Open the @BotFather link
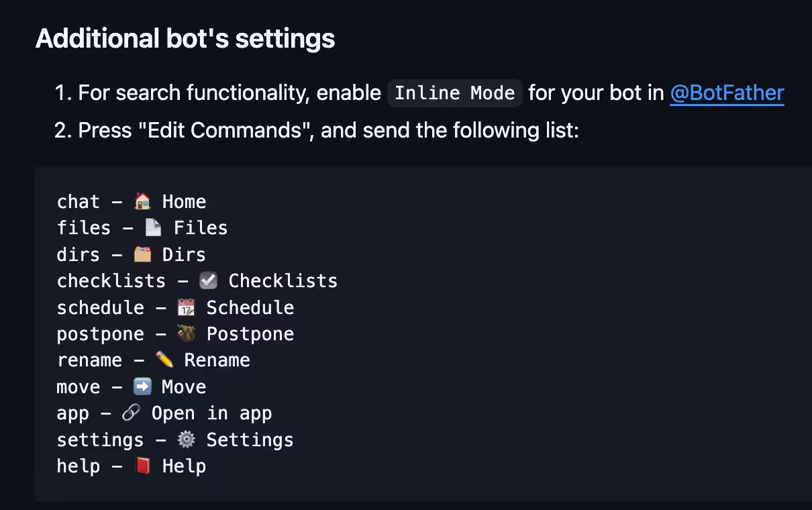 [727, 93]
